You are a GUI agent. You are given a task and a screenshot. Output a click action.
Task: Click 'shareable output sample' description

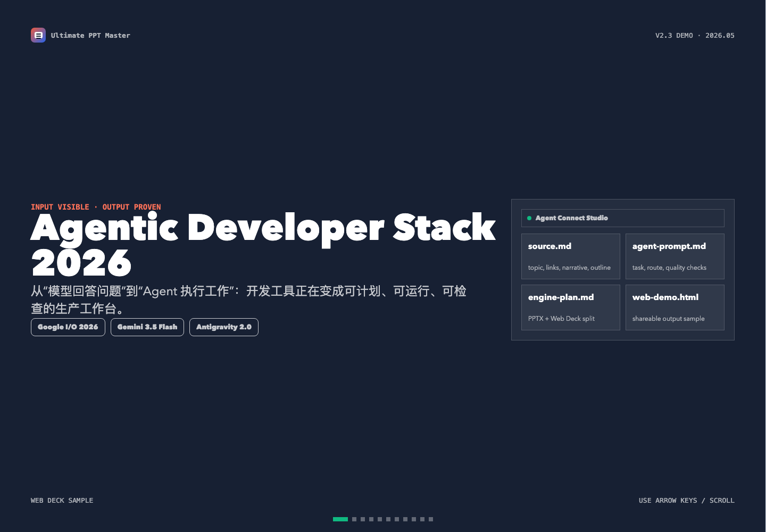[668, 319]
